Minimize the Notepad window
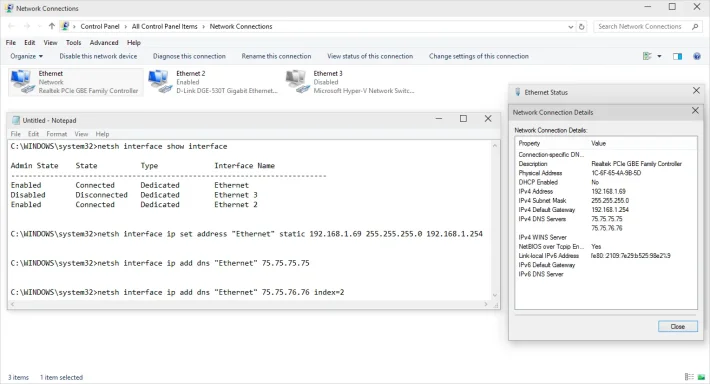710x384 pixels. tap(439, 119)
